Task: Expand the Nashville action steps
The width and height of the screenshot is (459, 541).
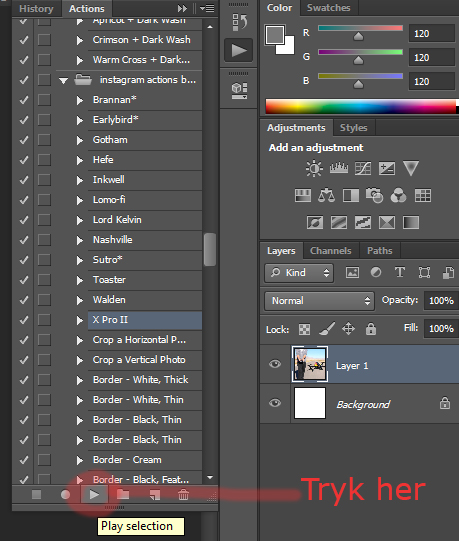Action: click(80, 240)
